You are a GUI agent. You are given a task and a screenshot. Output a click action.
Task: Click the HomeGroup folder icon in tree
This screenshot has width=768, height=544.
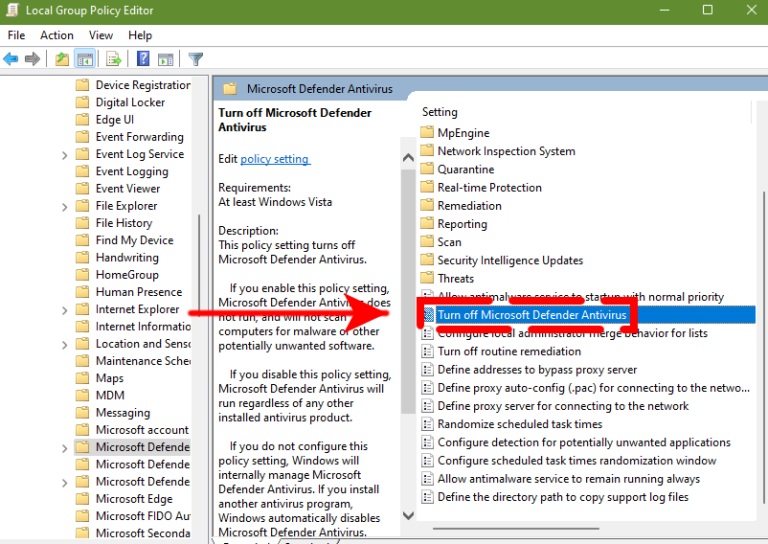(x=82, y=274)
